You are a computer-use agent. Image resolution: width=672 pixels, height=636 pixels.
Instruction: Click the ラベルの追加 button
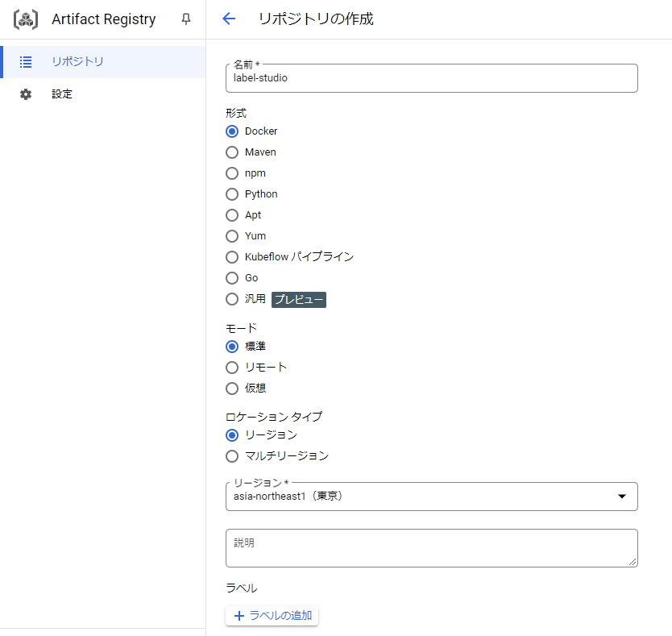click(272, 616)
